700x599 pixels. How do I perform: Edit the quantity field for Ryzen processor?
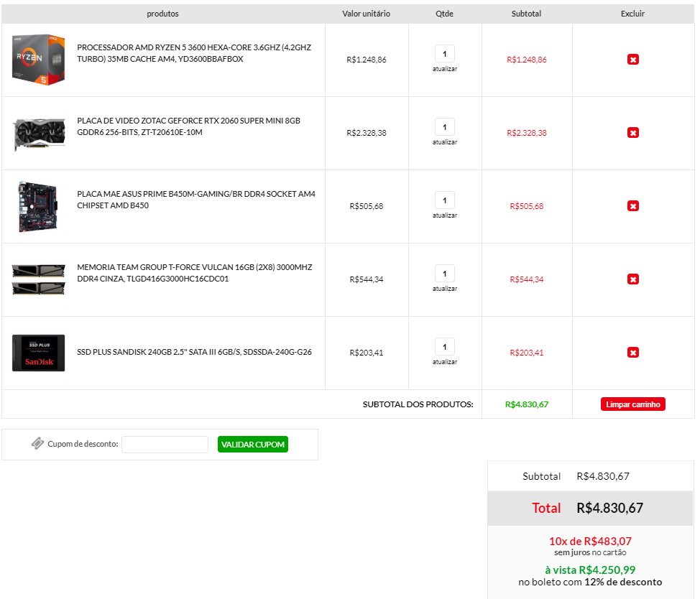445,54
